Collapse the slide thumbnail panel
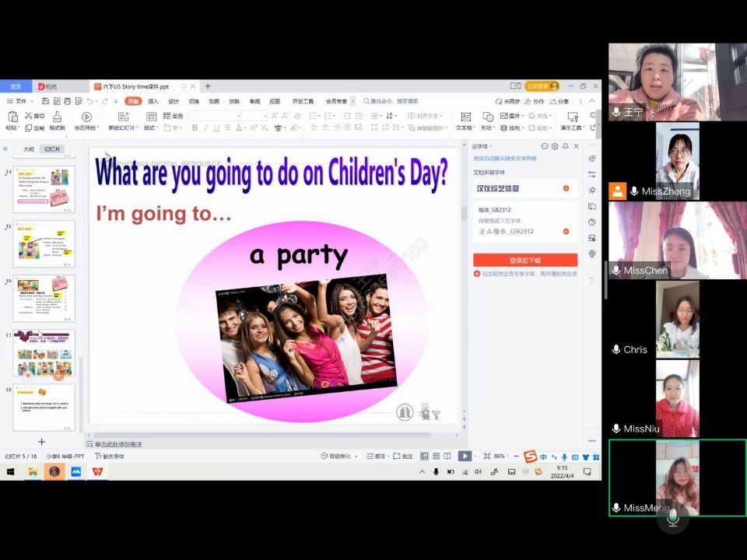This screenshot has height=560, width=747. click(5, 149)
